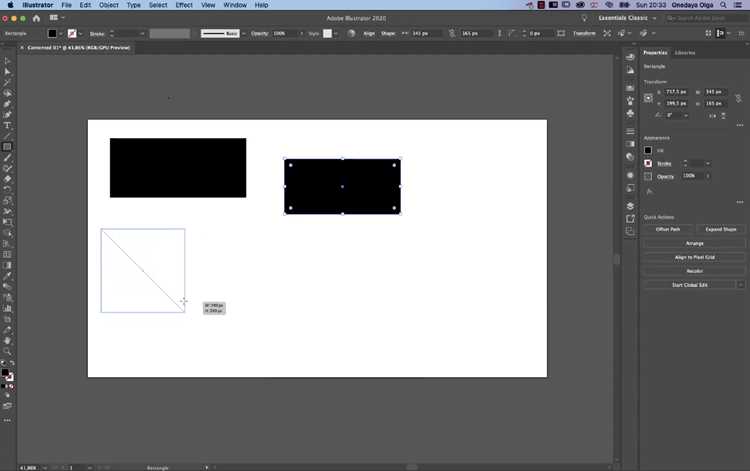The width and height of the screenshot is (750, 471).
Task: Open fill color dropdown in control bar
Action: (x=61, y=33)
